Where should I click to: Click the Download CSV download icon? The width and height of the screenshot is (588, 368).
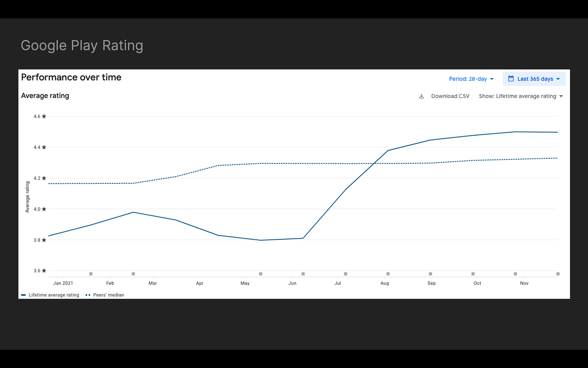(x=422, y=96)
